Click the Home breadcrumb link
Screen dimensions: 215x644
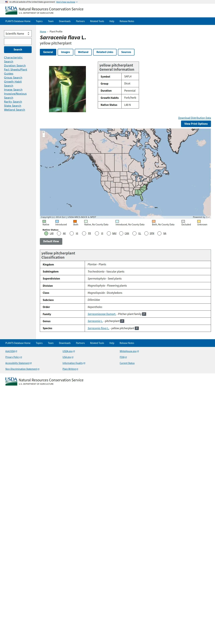tap(43, 31)
